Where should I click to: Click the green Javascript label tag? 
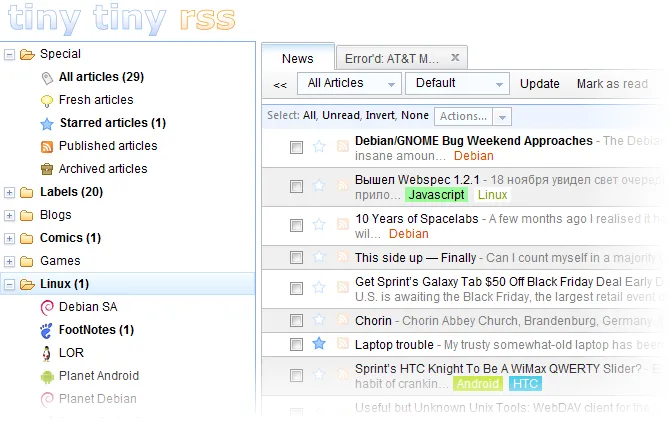click(436, 195)
